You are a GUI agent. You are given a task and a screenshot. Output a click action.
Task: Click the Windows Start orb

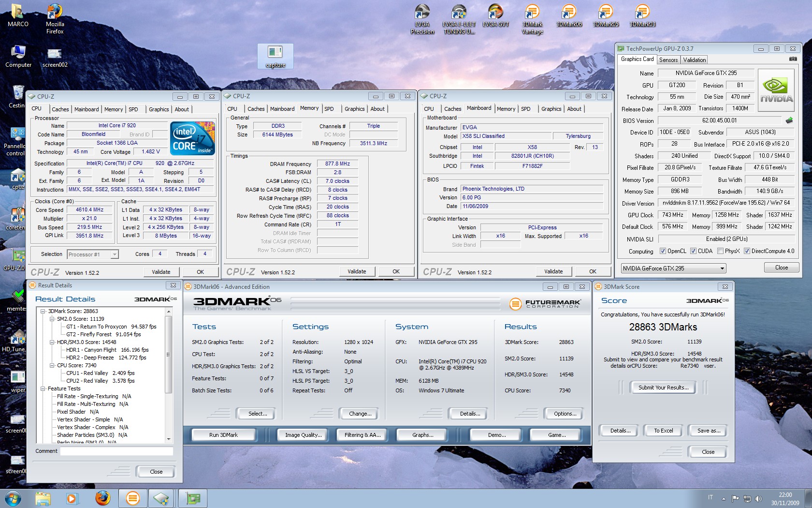[x=13, y=498]
